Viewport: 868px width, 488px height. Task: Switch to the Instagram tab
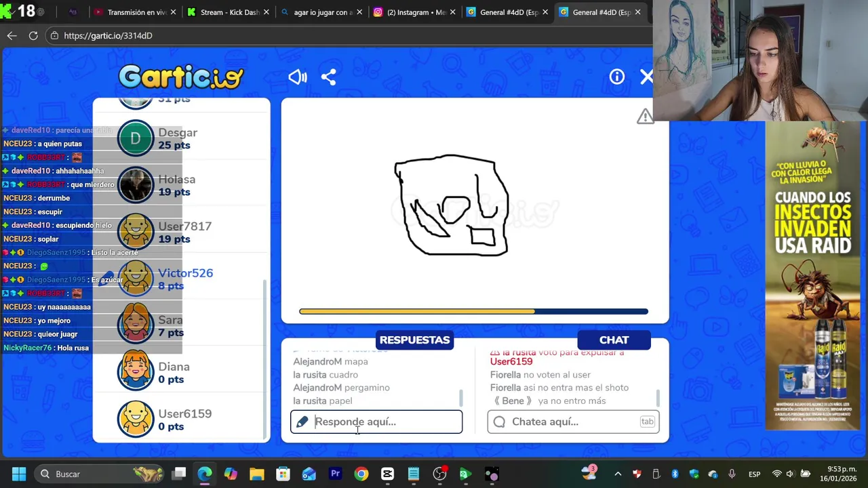[x=414, y=12]
